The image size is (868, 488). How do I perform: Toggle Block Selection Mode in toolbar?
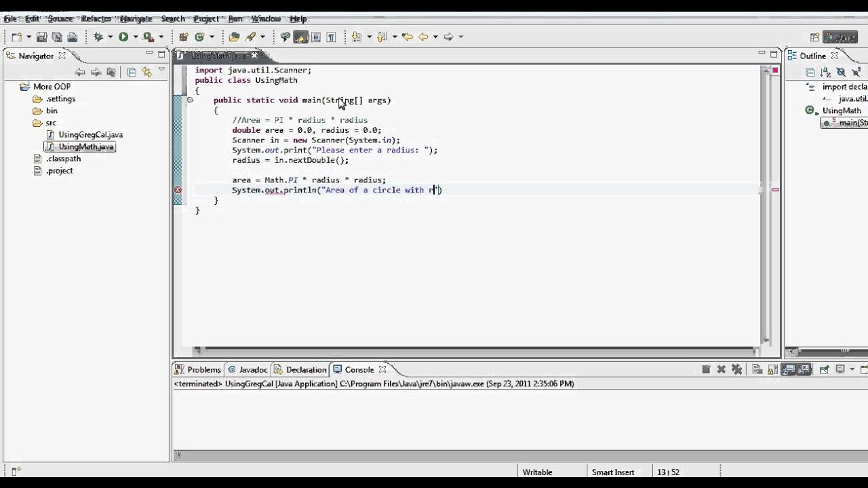pos(315,37)
